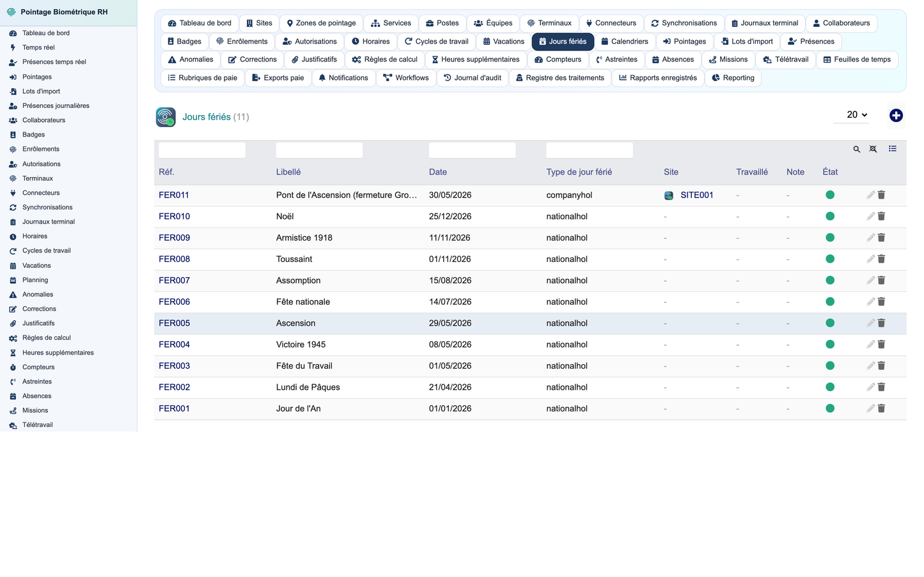Delete FER011 with trash icon
This screenshot has width=924, height=577.
tap(881, 195)
